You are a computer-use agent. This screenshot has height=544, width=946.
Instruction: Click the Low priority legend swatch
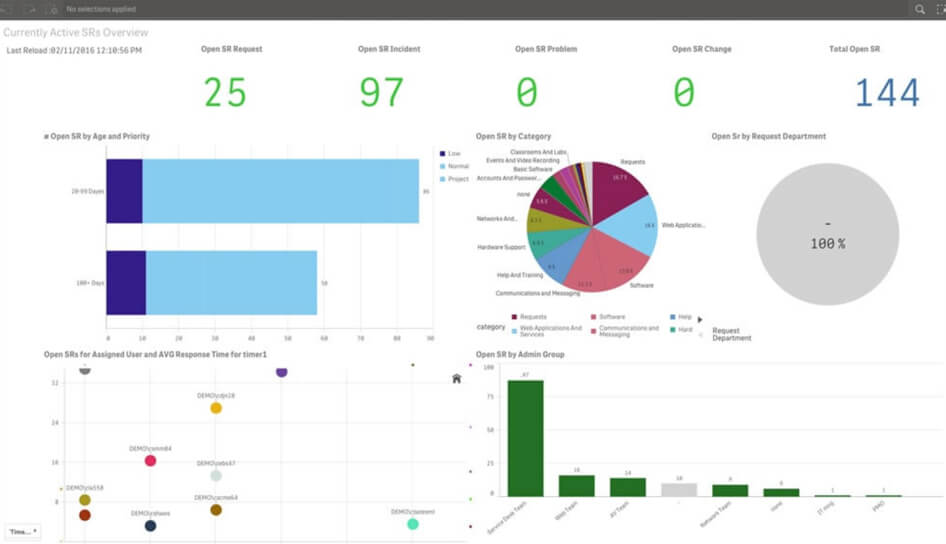point(442,154)
